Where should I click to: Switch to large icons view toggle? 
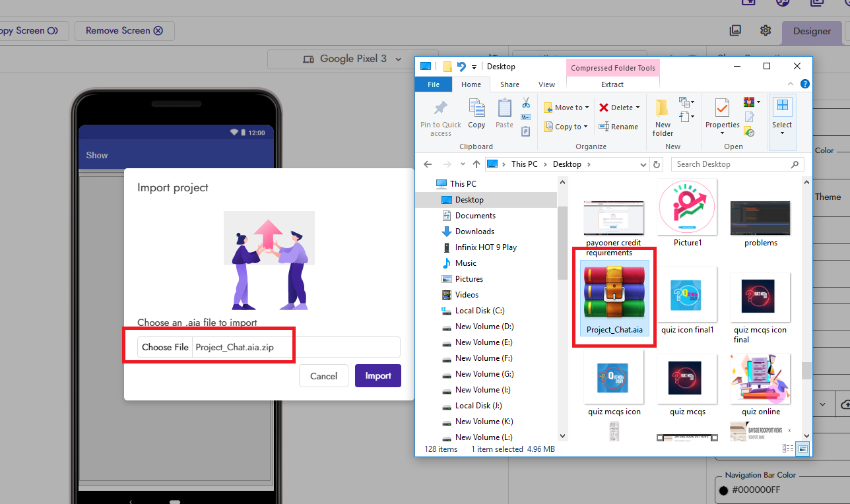click(x=803, y=449)
